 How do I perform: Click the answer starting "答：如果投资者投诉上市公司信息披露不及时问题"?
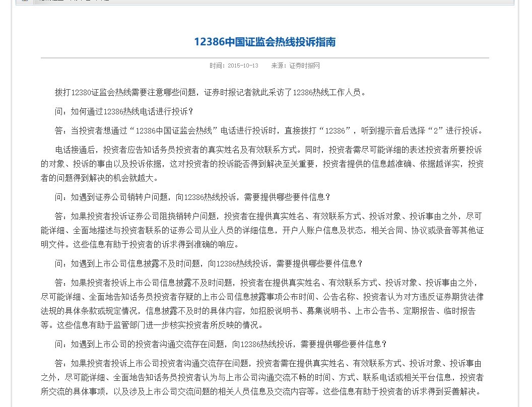[x=262, y=304]
